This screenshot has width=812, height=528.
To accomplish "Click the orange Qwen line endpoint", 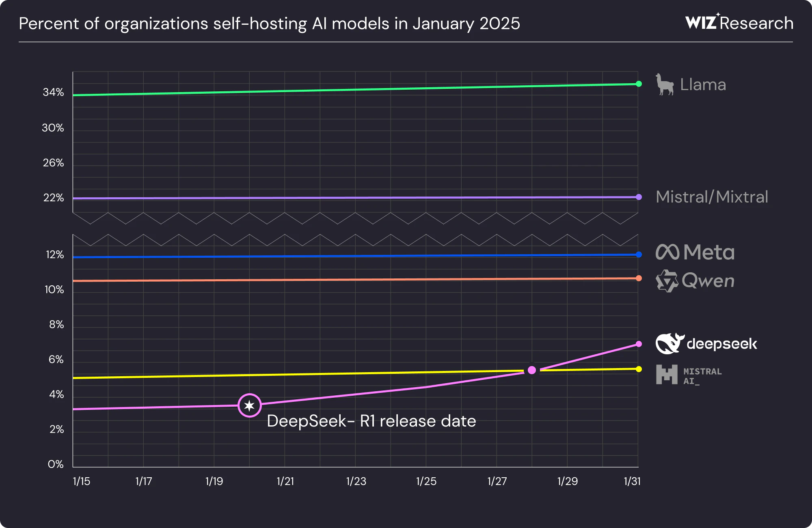I will pos(639,278).
